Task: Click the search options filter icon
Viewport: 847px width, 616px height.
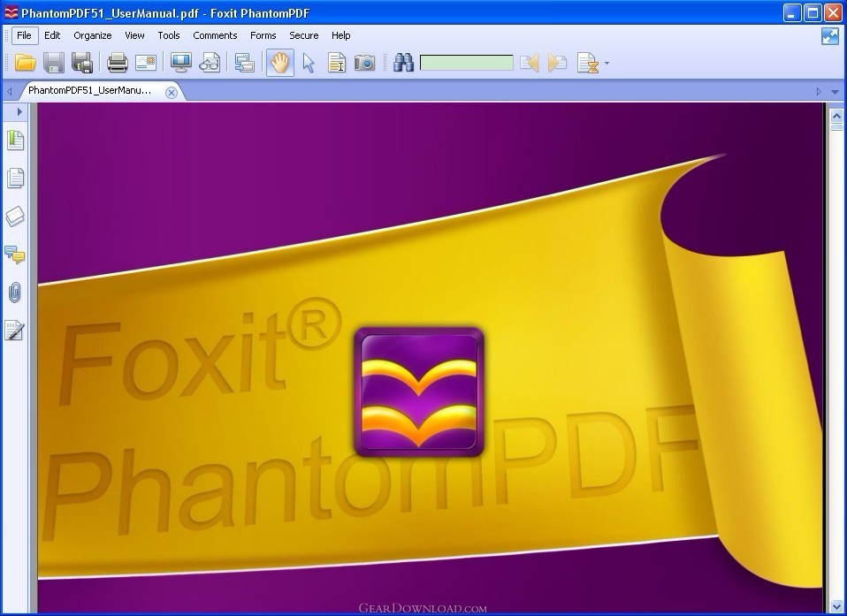Action: (588, 63)
